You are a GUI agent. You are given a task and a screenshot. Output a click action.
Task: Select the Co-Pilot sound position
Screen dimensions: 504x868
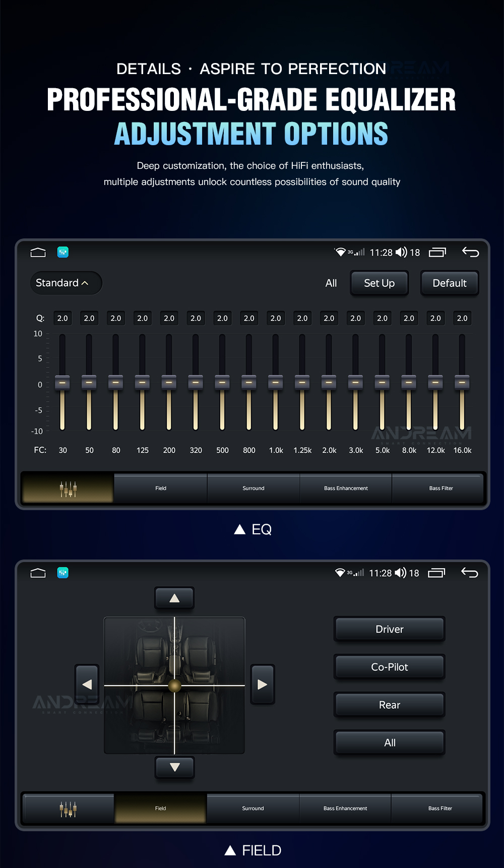click(x=389, y=667)
